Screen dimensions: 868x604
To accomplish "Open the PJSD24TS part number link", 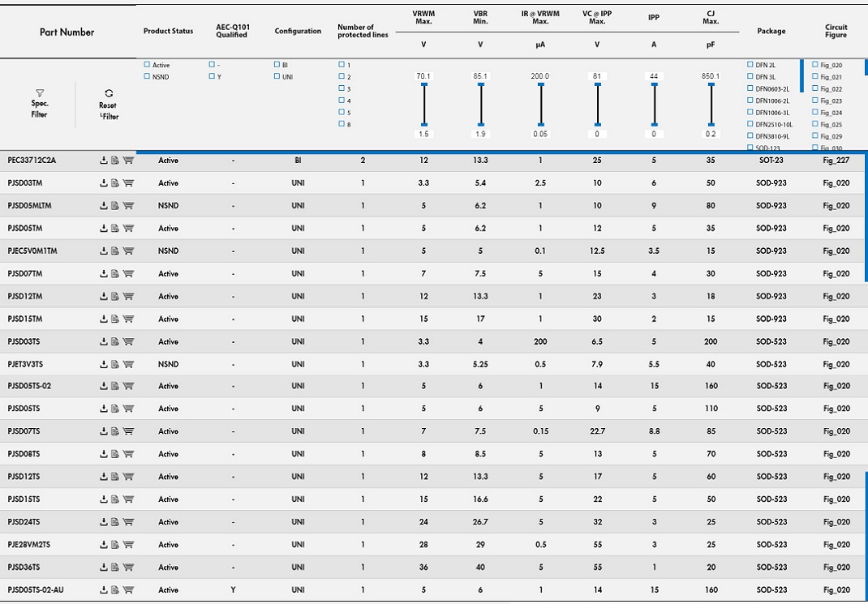I will [24, 522].
